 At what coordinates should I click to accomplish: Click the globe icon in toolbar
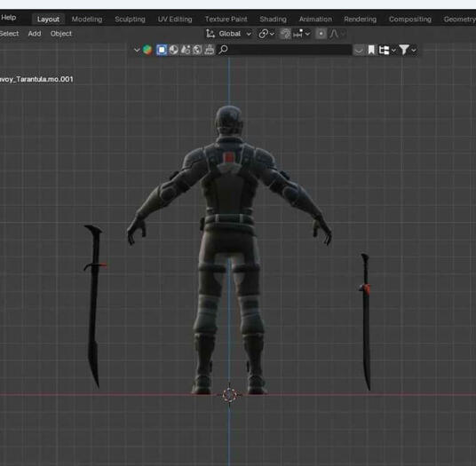[197, 50]
